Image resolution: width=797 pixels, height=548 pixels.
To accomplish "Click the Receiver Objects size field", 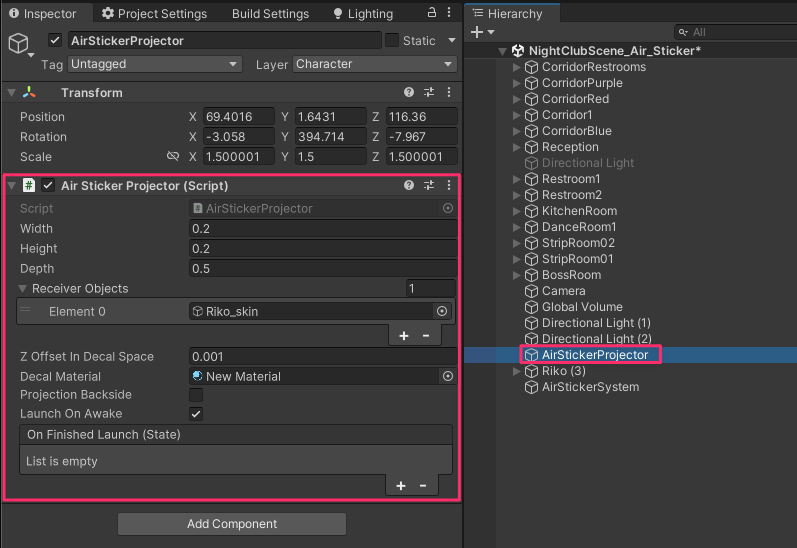I will pos(431,288).
